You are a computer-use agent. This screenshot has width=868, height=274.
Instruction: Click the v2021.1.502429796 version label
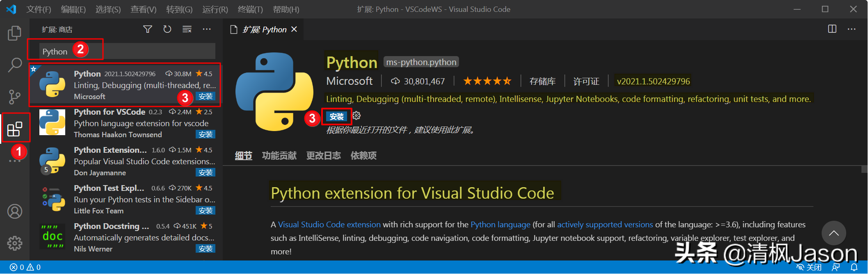click(653, 82)
